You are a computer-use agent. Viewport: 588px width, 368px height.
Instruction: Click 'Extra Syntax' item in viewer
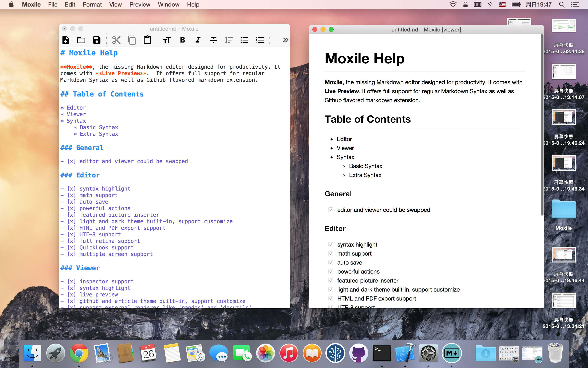tap(365, 175)
